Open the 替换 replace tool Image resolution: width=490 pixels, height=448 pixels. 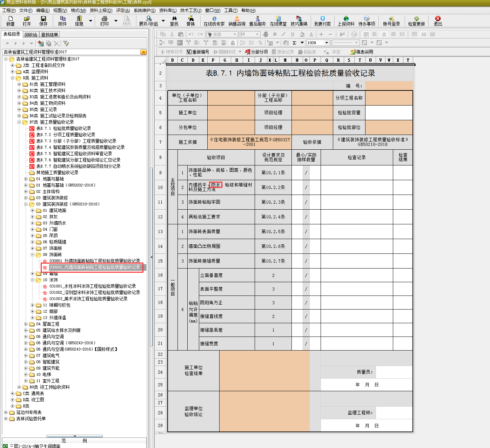(190, 21)
